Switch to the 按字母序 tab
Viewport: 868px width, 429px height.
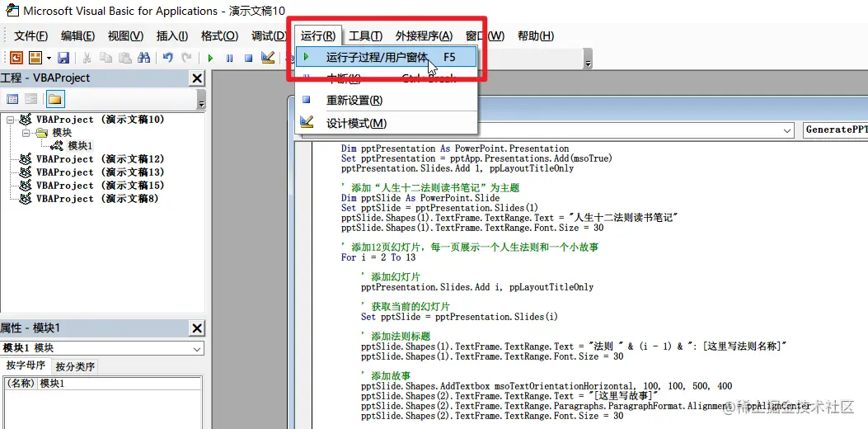26,365
